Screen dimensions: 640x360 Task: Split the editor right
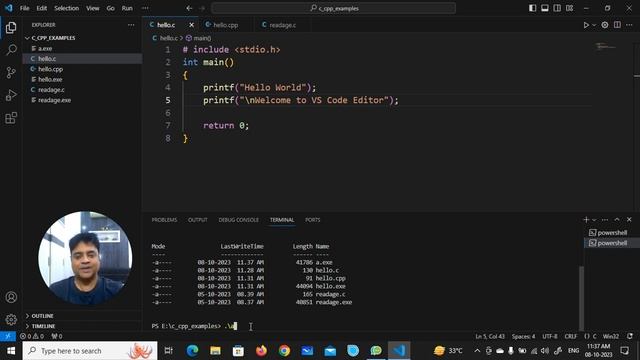617,25
